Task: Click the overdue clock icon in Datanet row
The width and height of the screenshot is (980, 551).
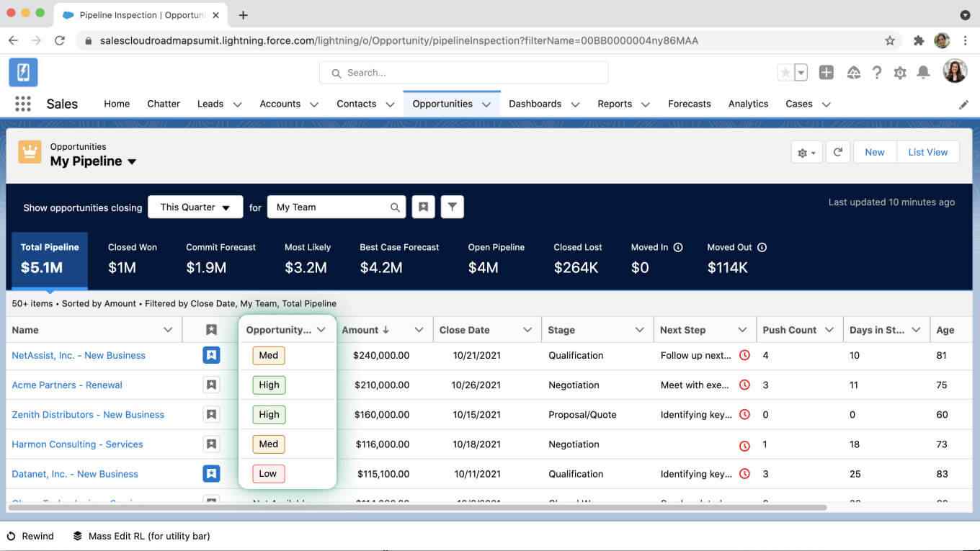Action: point(744,474)
